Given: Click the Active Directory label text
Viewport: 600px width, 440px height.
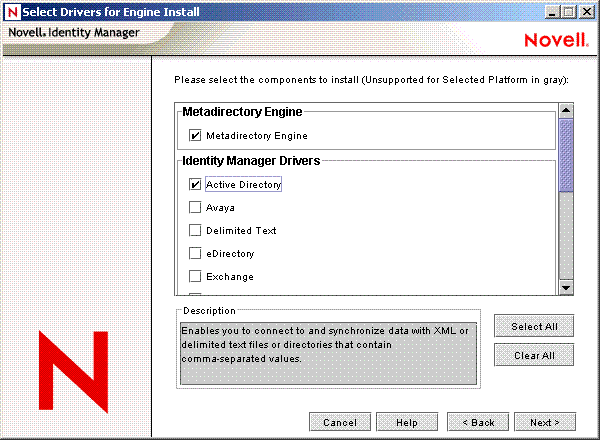Looking at the screenshot, I should (243, 184).
